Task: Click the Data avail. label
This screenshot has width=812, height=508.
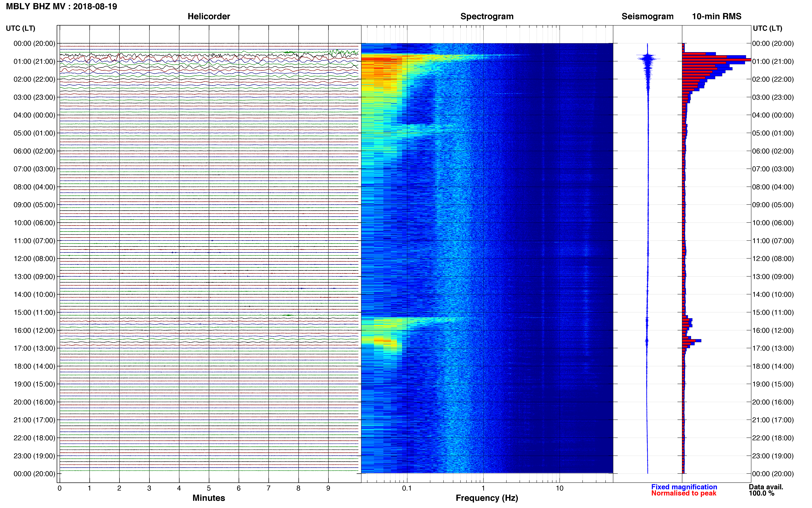Action: pyautogui.click(x=766, y=487)
